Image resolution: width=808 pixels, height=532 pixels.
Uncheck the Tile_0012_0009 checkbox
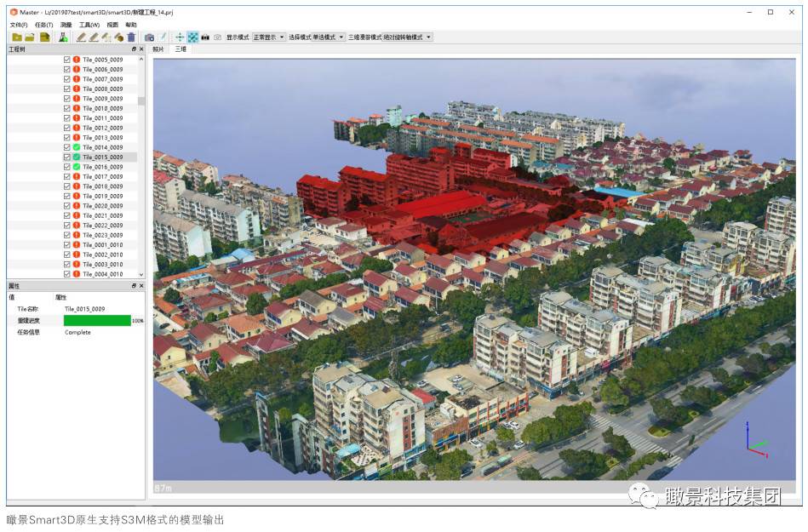point(67,128)
